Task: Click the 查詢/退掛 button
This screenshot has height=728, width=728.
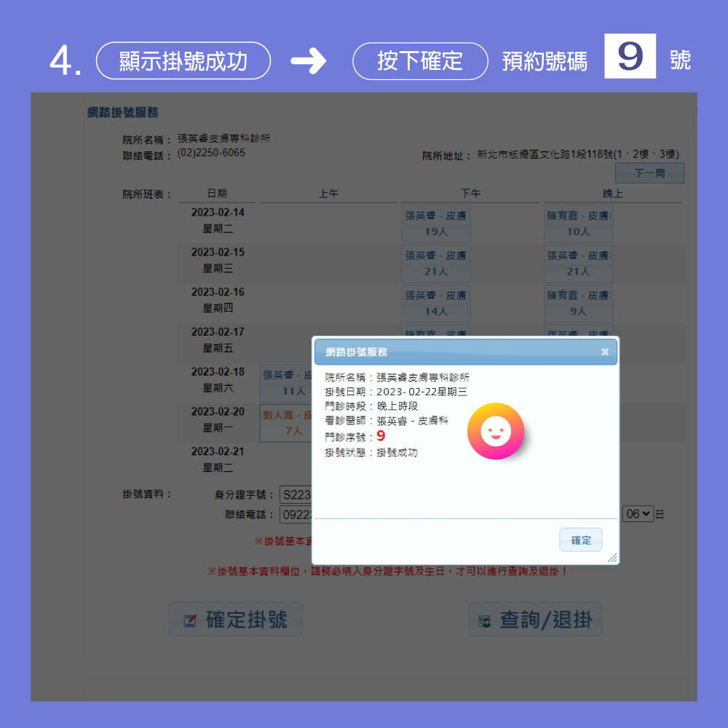Action: (535, 620)
